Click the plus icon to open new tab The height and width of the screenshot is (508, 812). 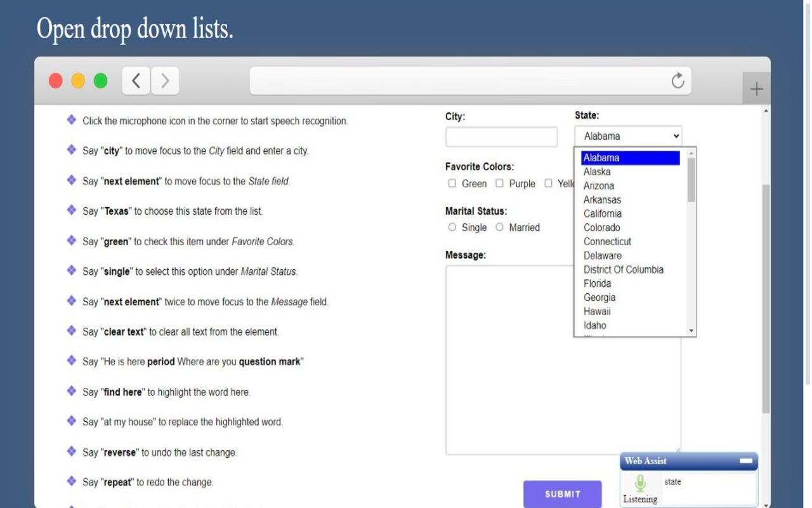pyautogui.click(x=756, y=88)
